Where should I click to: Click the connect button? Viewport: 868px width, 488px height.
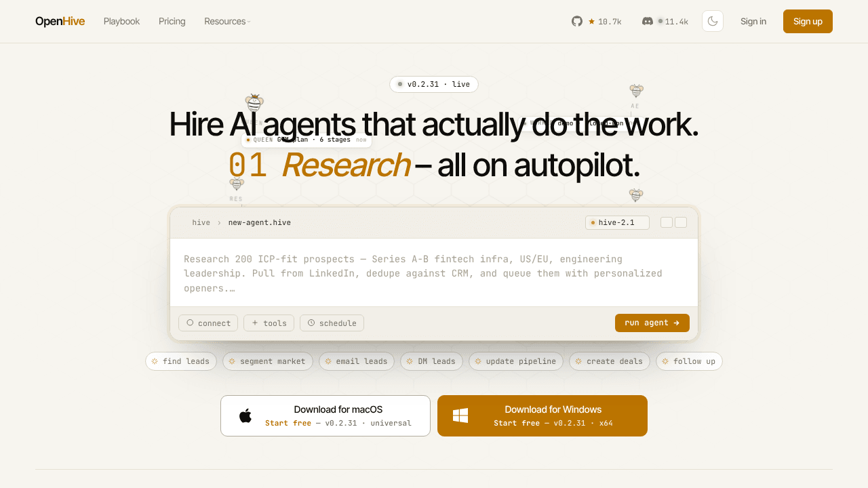click(x=208, y=323)
